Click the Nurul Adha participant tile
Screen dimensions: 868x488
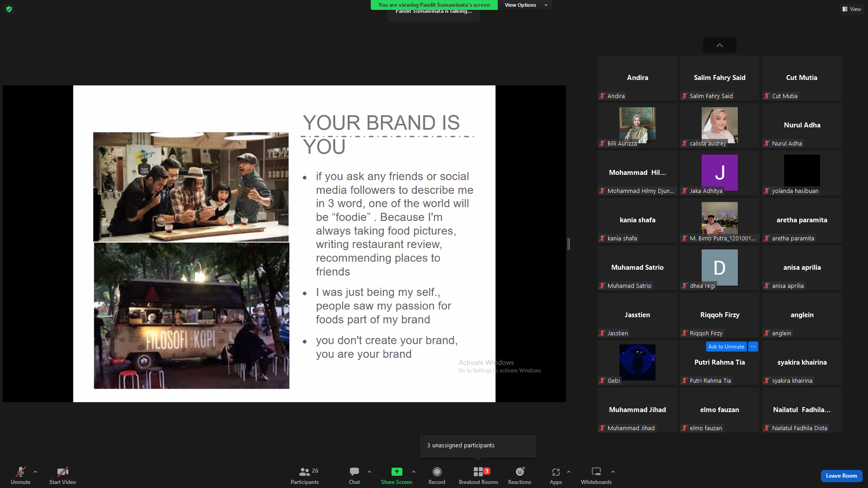pyautogui.click(x=802, y=126)
